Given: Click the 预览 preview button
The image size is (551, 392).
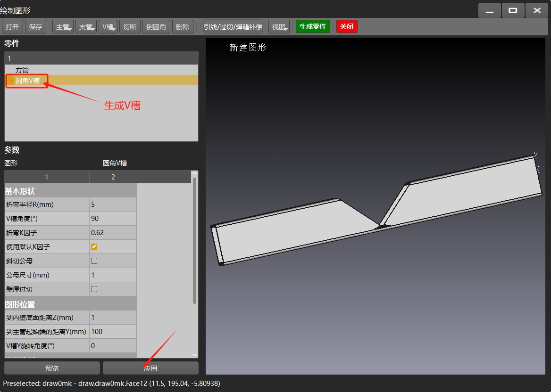Looking at the screenshot, I should 52,368.
